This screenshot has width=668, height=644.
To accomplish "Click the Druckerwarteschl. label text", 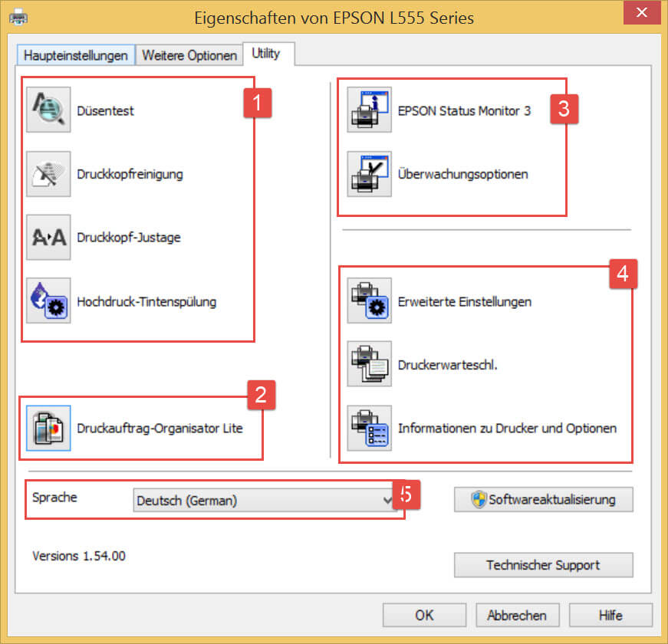I will click(448, 365).
